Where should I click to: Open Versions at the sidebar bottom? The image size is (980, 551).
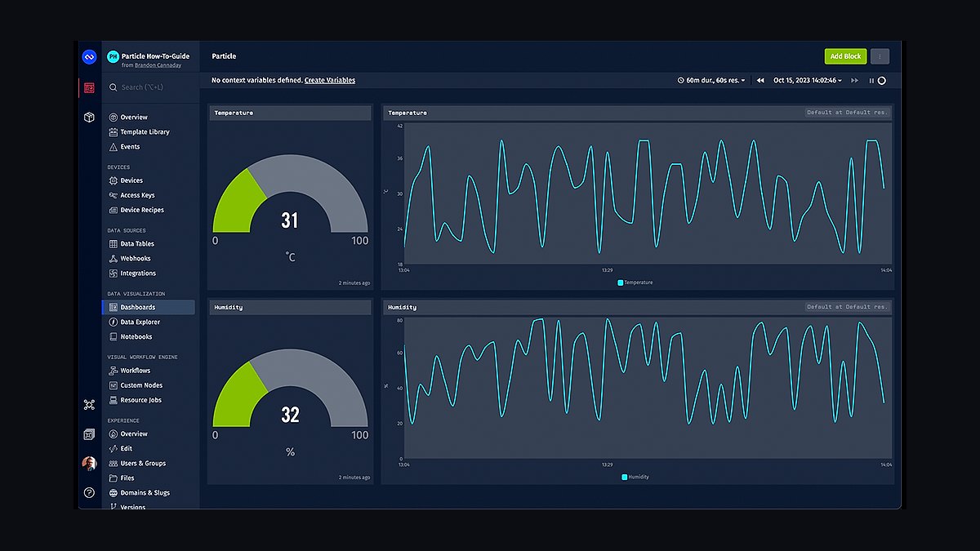pos(132,507)
